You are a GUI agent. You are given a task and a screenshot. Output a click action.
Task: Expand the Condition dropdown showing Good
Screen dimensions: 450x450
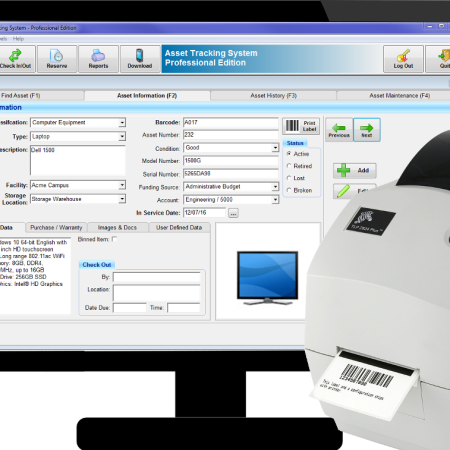pyautogui.click(x=275, y=148)
